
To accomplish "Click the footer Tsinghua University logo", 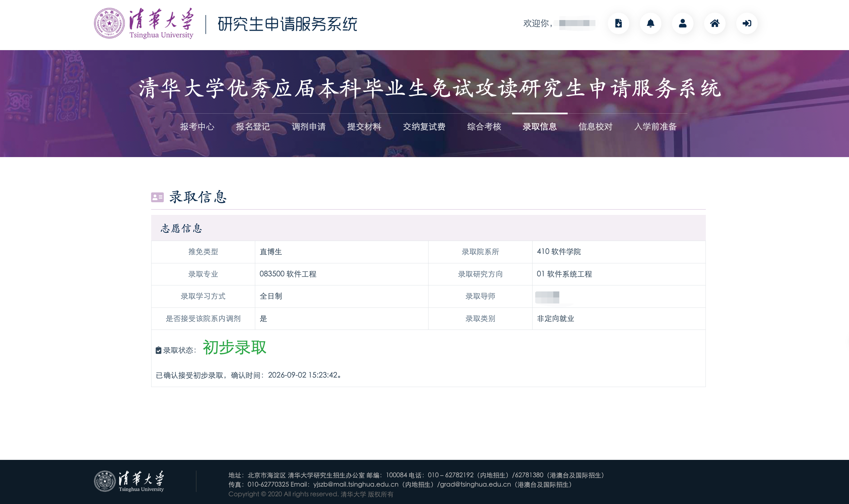I will 129,481.
